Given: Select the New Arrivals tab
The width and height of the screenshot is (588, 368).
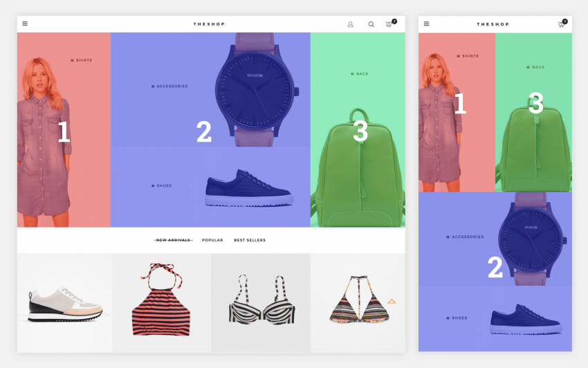Looking at the screenshot, I should [x=172, y=240].
